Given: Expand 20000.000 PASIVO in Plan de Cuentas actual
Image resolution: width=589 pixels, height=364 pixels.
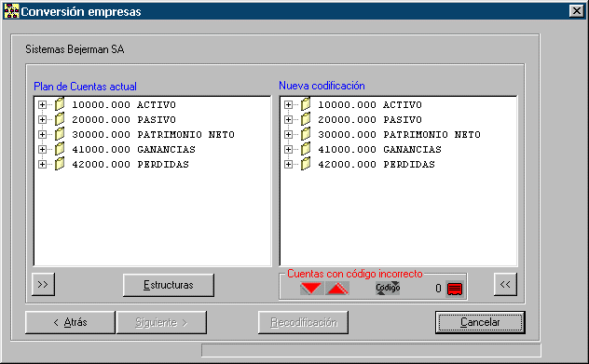Looking at the screenshot, I should point(43,120).
